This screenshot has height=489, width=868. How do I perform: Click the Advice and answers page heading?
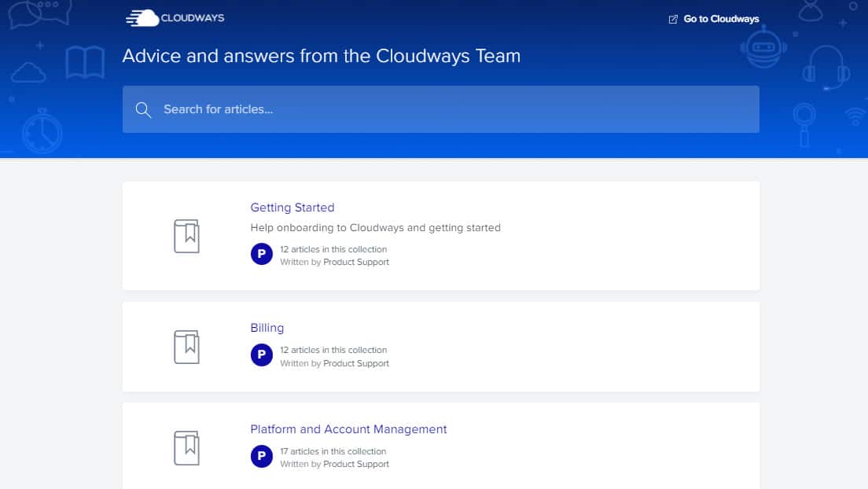point(321,57)
